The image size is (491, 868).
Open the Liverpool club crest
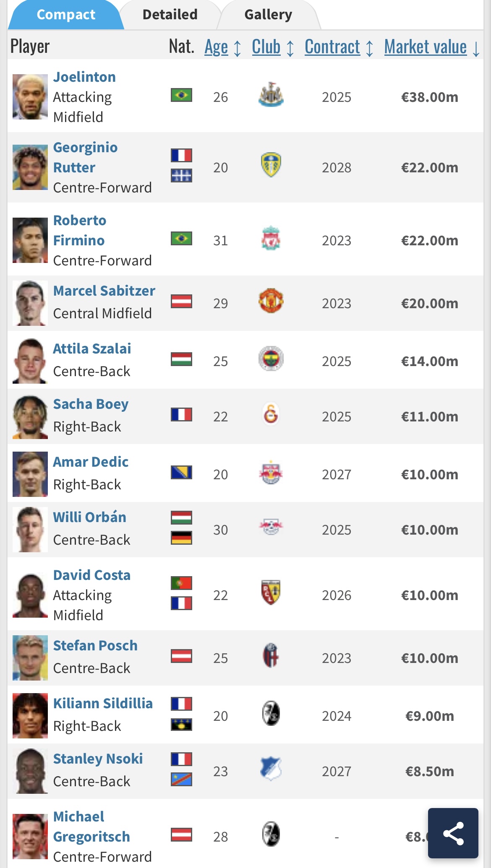point(271,238)
